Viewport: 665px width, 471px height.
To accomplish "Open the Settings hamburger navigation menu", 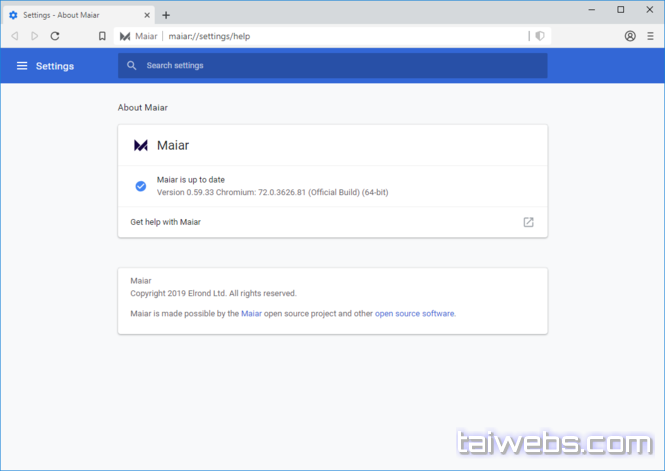I will (x=22, y=66).
